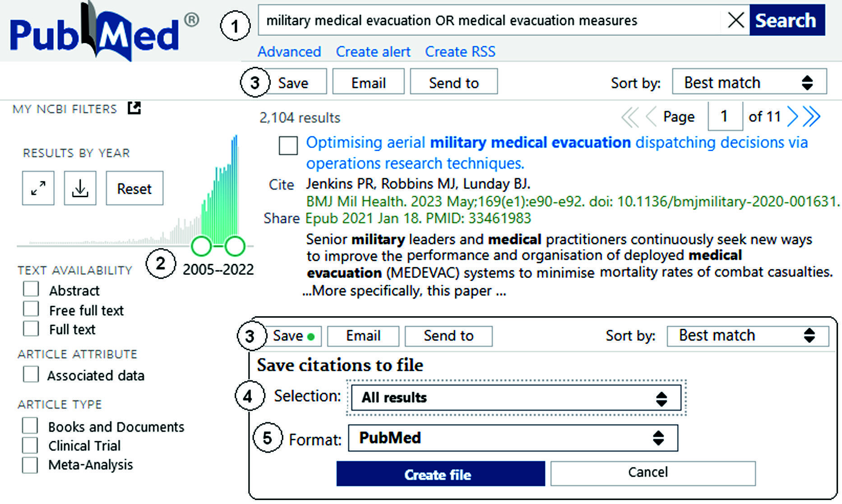
Task: Open My NCBI Filters external link icon
Action: [x=134, y=108]
